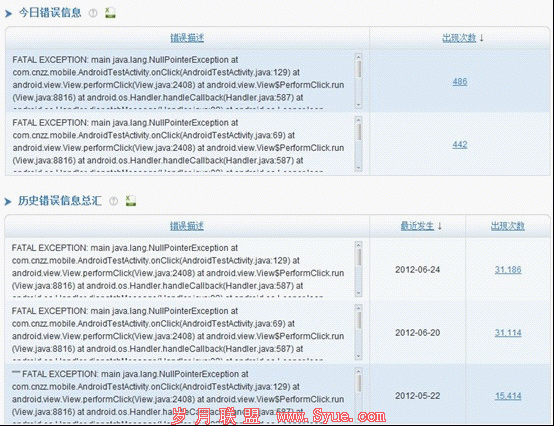
Task: Select the 2012-06-20 date cell
Action: pyautogui.click(x=418, y=333)
